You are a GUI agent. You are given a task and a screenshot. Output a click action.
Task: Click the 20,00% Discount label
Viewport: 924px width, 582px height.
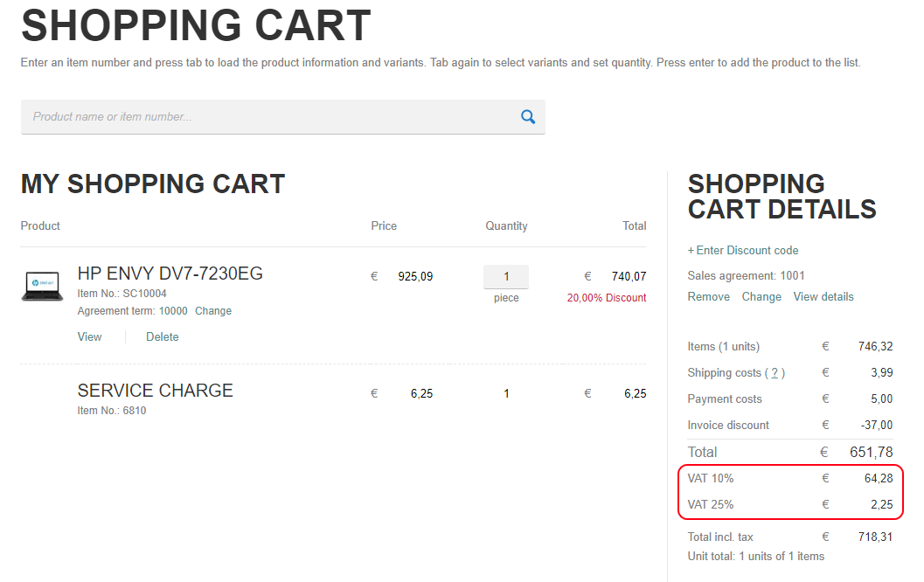tap(607, 298)
